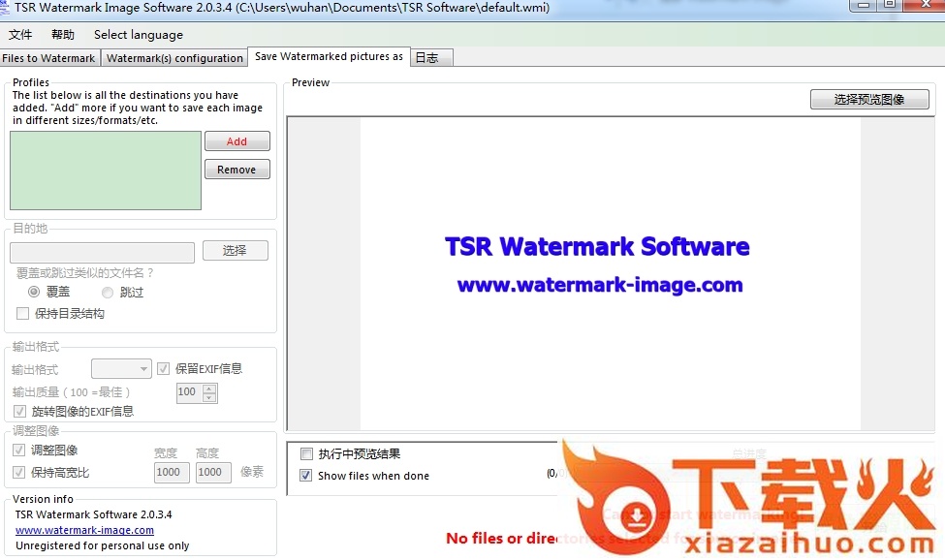The image size is (945, 560).
Task: Minimize the TSR Watermark window
Action: point(863,5)
